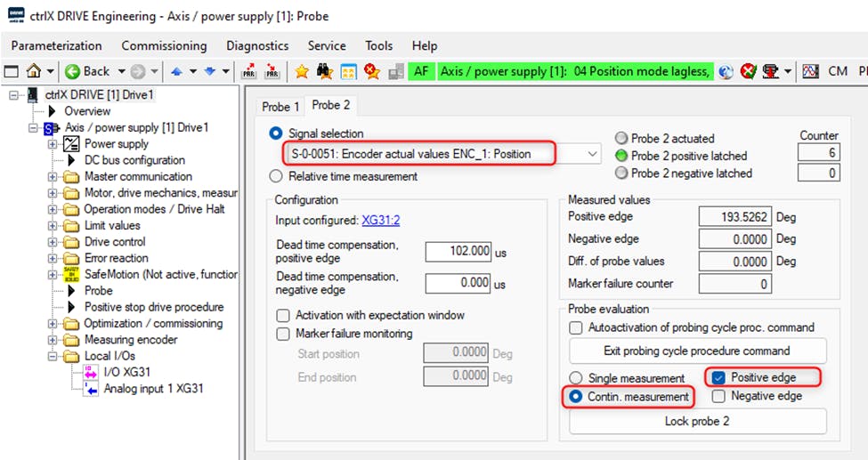
Task: Select the Single measurement radio button
Action: tap(577, 378)
